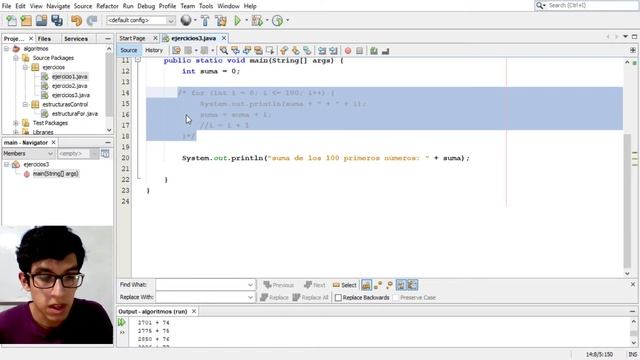
Task: Open the default config dropdown
Action: 171,20
